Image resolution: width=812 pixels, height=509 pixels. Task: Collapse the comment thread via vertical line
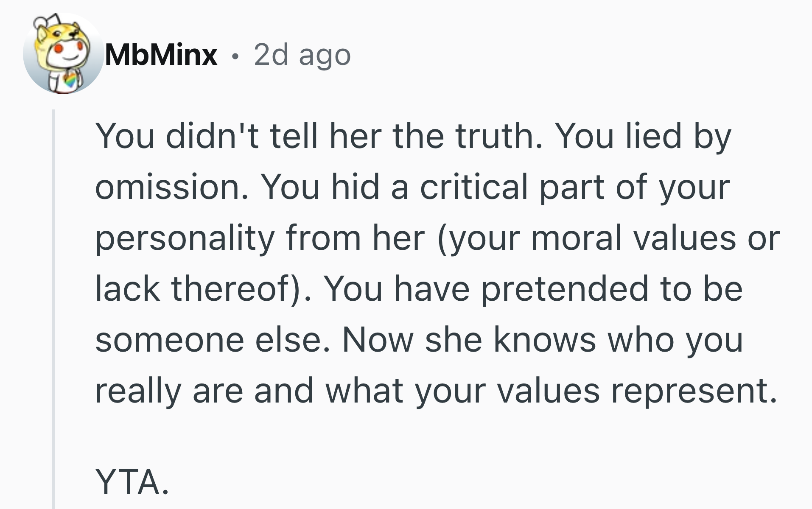53,297
